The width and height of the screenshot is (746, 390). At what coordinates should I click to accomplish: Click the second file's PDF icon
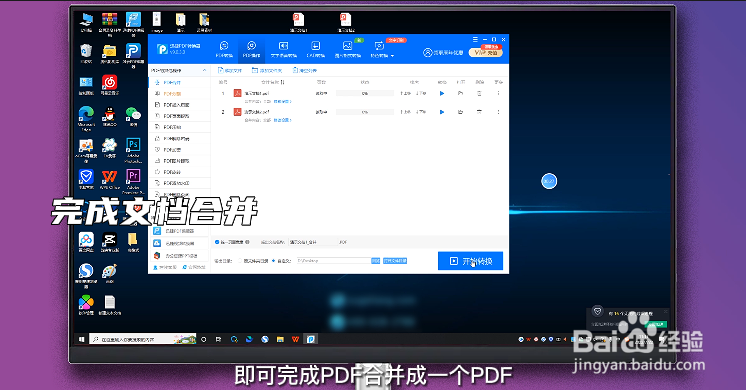[x=237, y=112]
